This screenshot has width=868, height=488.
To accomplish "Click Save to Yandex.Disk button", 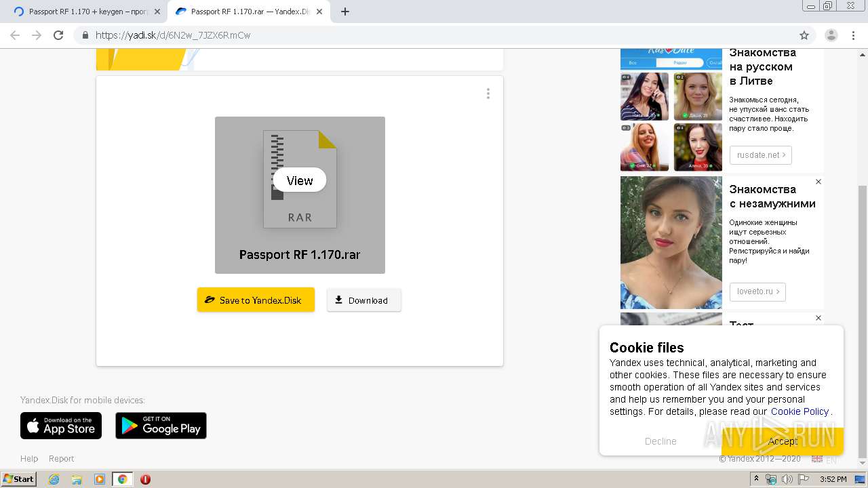I will [256, 300].
